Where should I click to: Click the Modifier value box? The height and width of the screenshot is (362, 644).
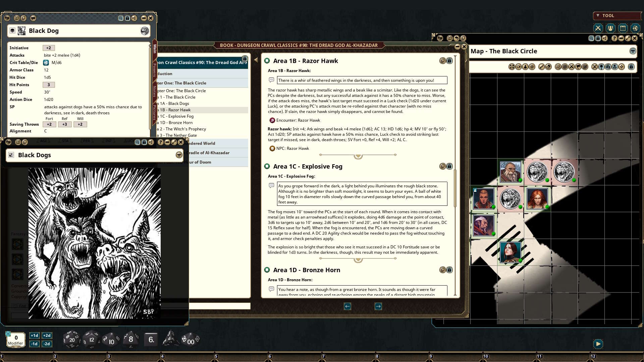[16, 340]
